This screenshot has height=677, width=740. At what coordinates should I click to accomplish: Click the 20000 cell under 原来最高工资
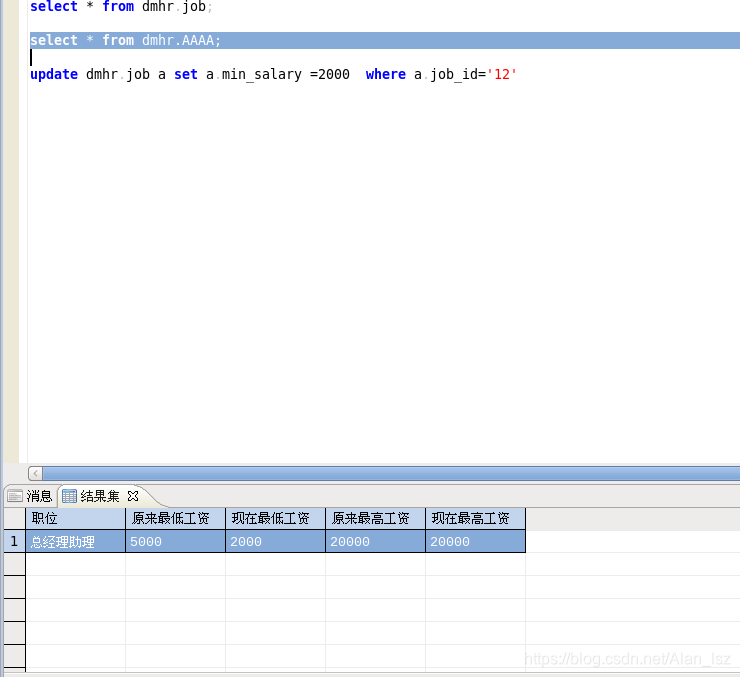tap(376, 541)
